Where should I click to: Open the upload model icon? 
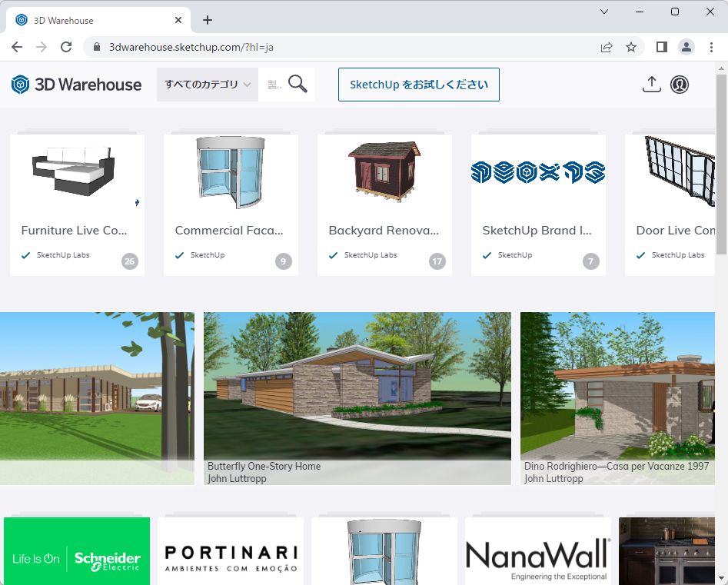coord(651,85)
